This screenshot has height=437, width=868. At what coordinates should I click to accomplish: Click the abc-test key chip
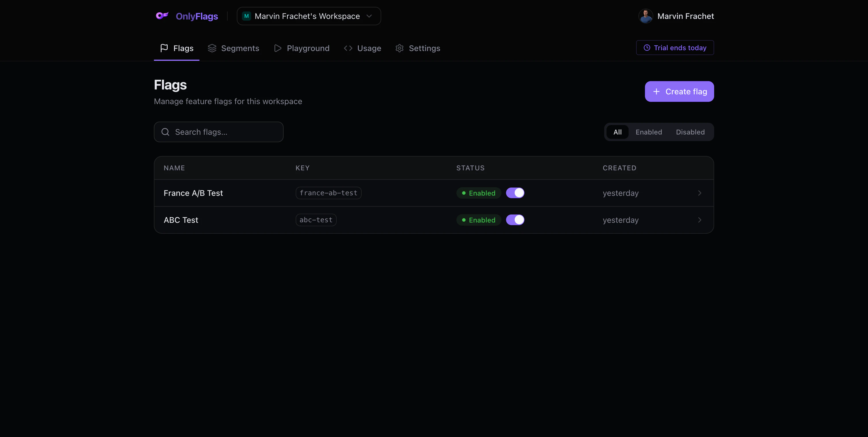[316, 220]
